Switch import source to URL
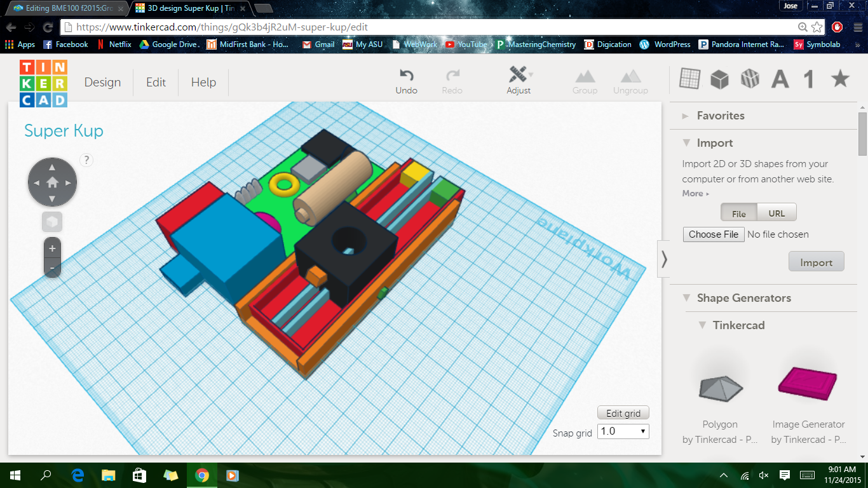868x488 pixels. point(776,213)
